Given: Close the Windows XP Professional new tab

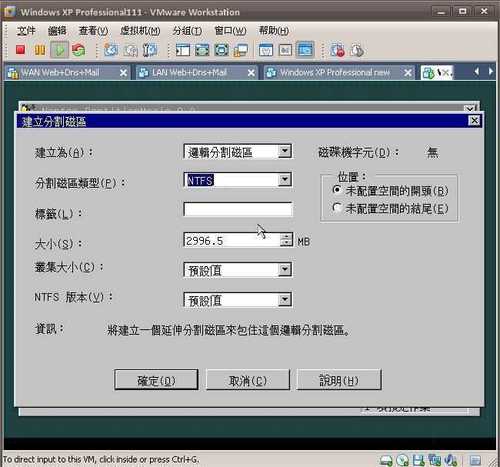Looking at the screenshot, I should pos(408,73).
